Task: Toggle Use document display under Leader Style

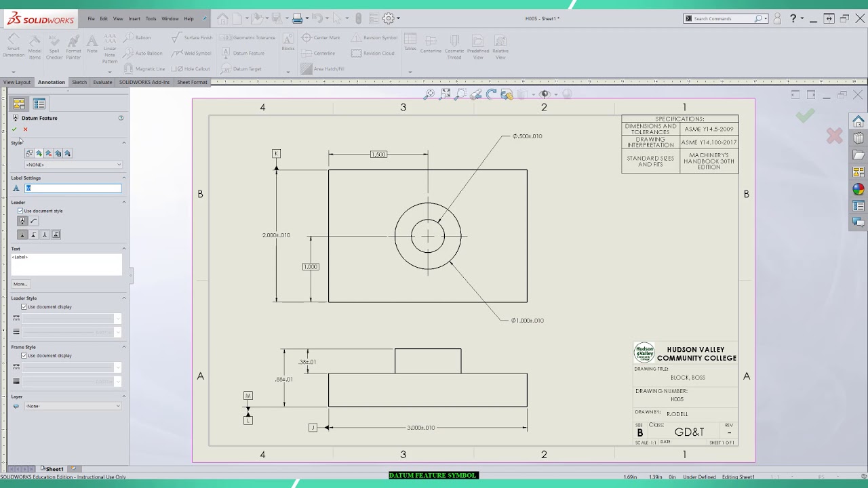Action: click(24, 307)
